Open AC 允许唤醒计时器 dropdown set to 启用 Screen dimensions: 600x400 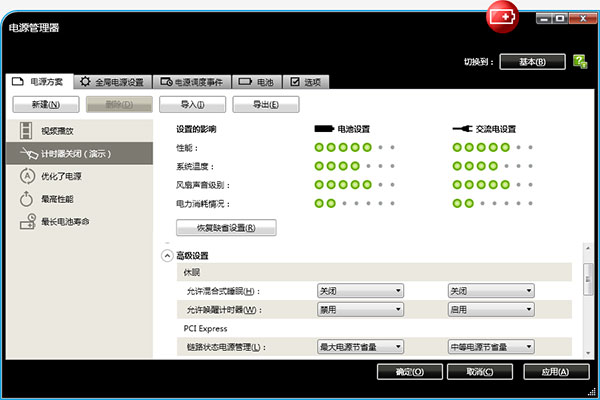click(x=490, y=310)
